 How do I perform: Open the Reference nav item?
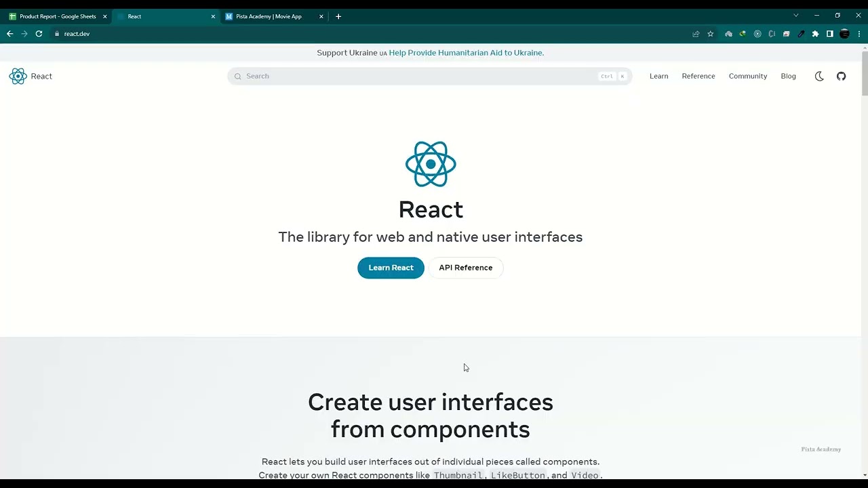(698, 76)
